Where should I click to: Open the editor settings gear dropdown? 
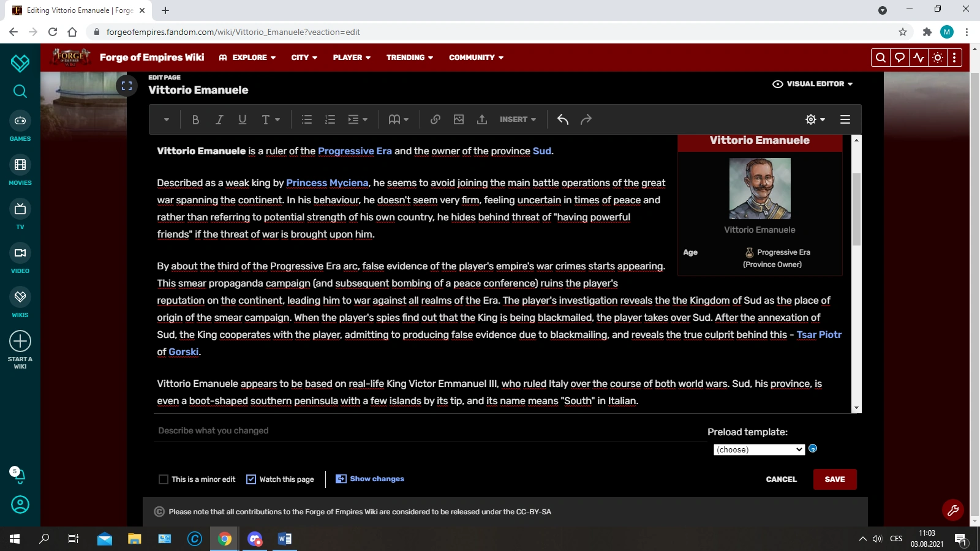(x=815, y=119)
